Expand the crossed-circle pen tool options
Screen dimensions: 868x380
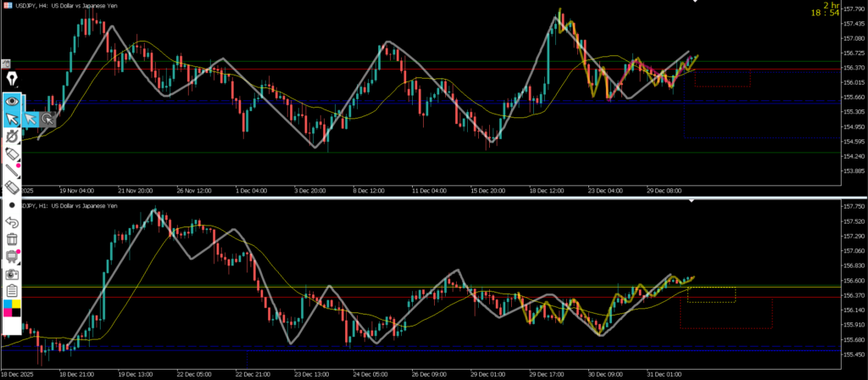coord(12,137)
